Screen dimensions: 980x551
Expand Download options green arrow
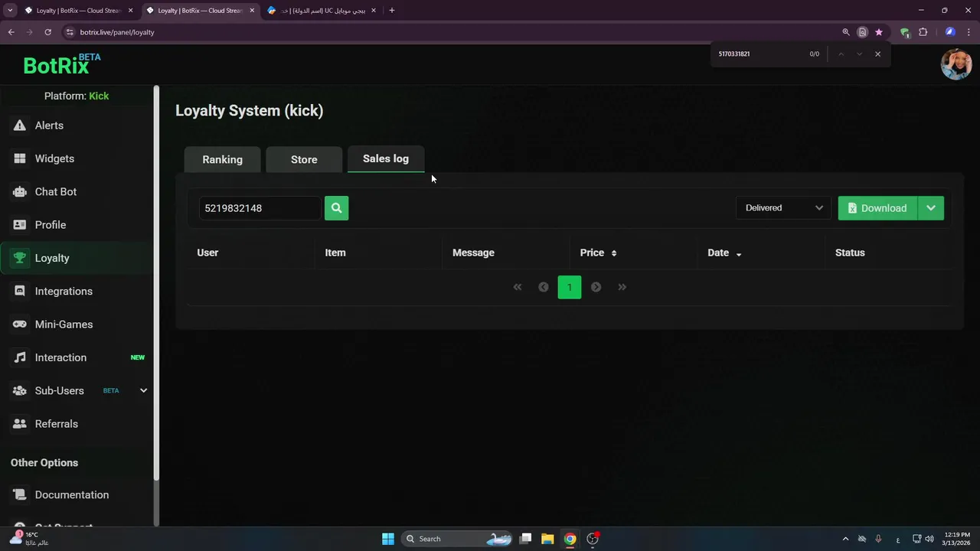click(x=930, y=208)
